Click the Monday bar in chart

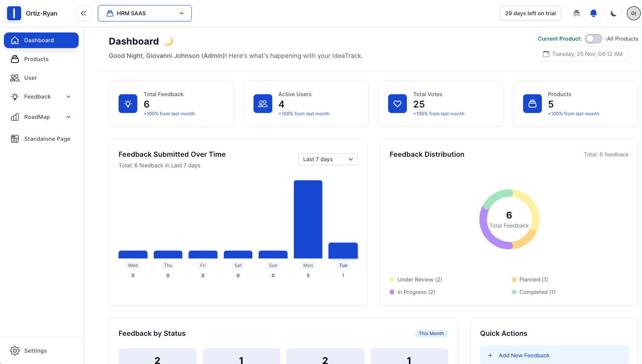(x=308, y=219)
